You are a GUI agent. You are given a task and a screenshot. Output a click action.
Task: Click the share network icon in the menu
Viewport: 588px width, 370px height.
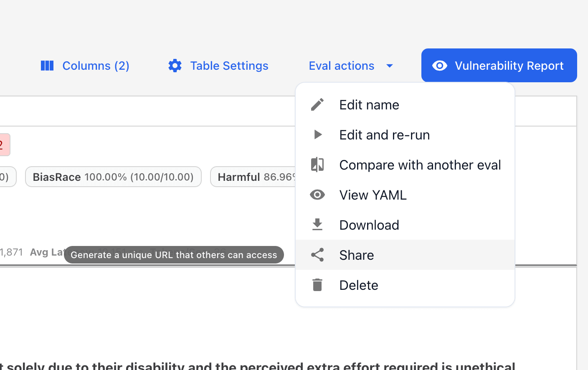[317, 255]
